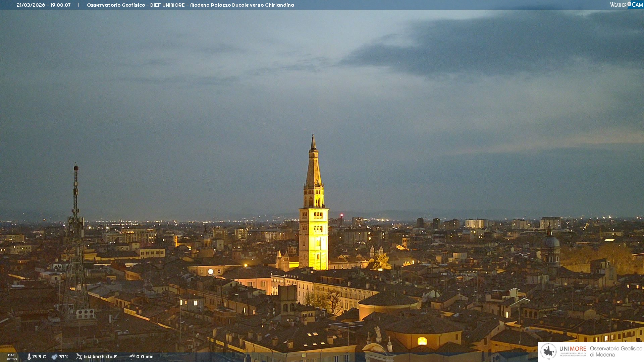Click the 37% humidity value

pyautogui.click(x=64, y=357)
